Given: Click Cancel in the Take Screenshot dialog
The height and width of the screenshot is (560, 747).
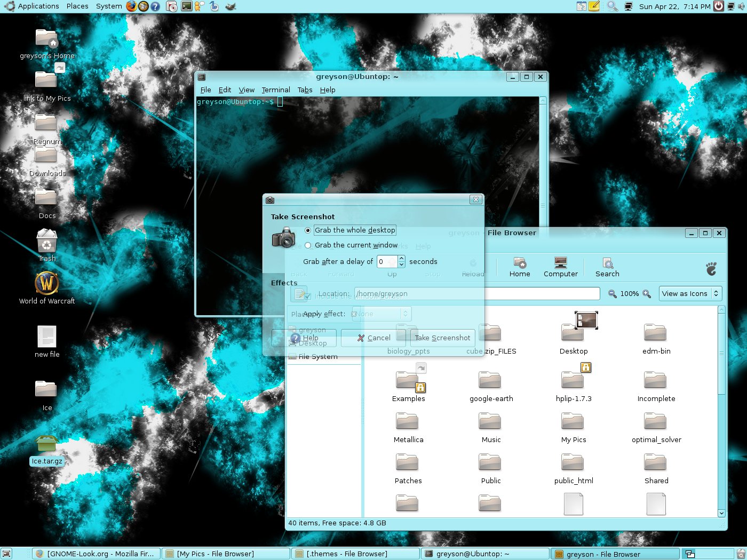Looking at the screenshot, I should 373,338.
